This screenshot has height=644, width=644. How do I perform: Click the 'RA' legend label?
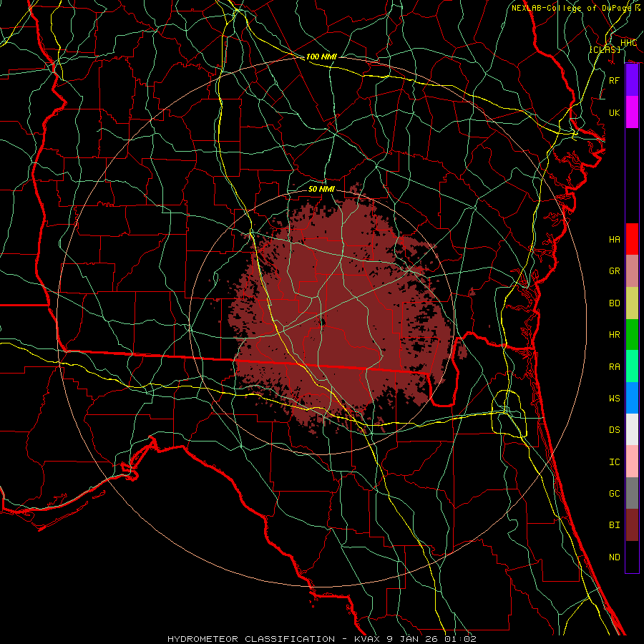coord(615,367)
